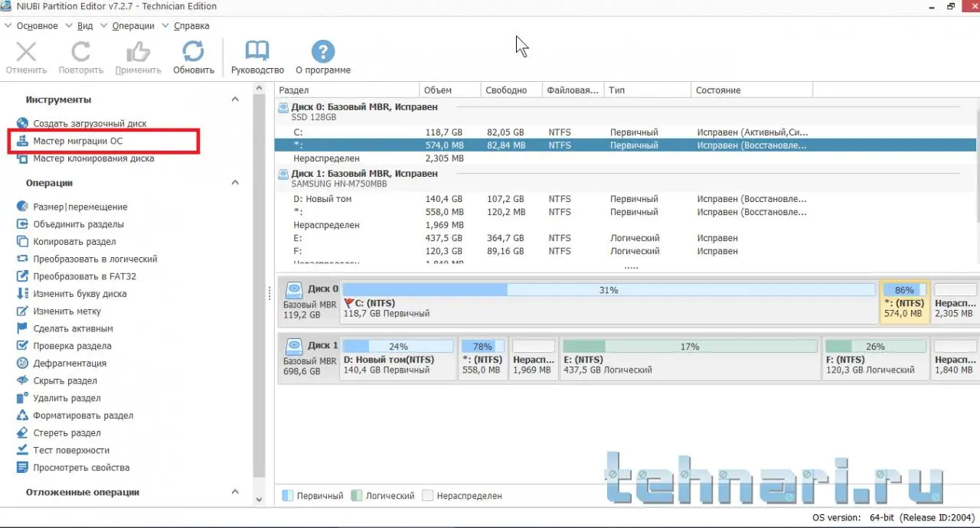Click the Создать загрузочный диск icon
980x528 pixels.
click(x=22, y=123)
